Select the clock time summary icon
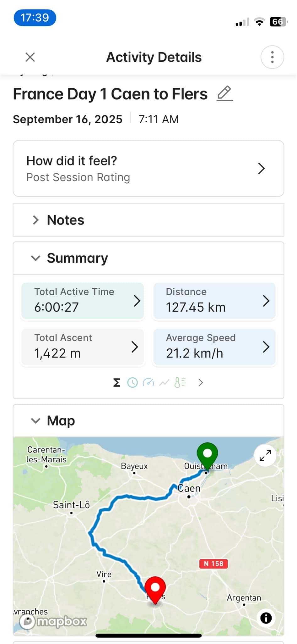 tap(132, 382)
